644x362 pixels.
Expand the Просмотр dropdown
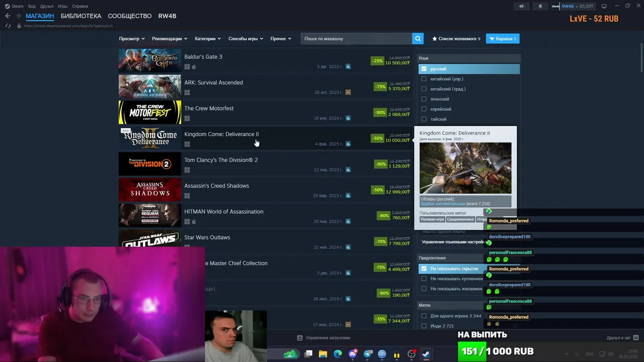pyautogui.click(x=132, y=39)
